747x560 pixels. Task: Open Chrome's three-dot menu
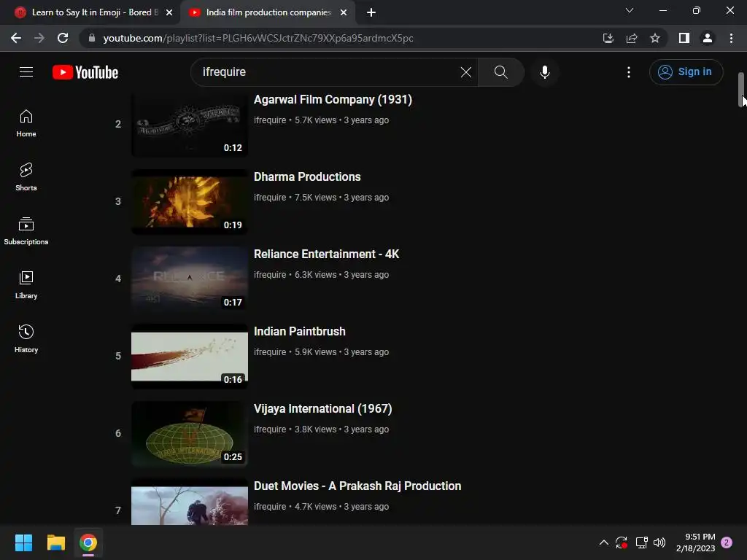point(731,38)
